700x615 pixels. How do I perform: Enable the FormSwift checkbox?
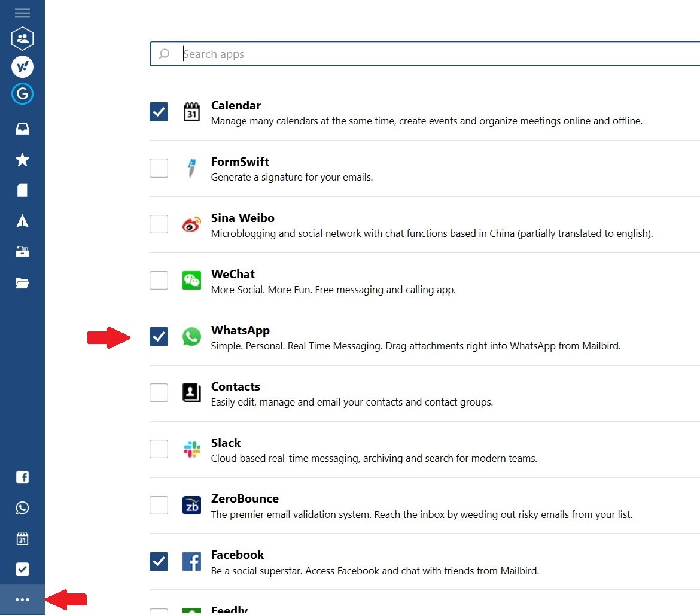pos(159,168)
